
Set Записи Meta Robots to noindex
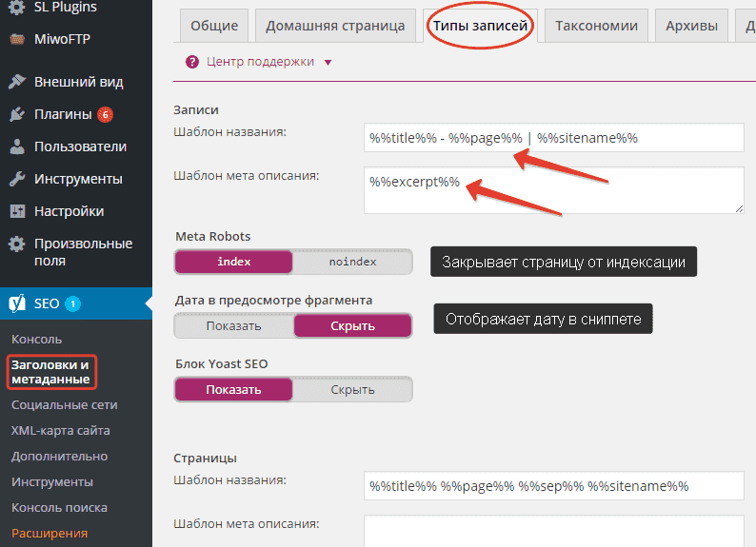click(352, 262)
